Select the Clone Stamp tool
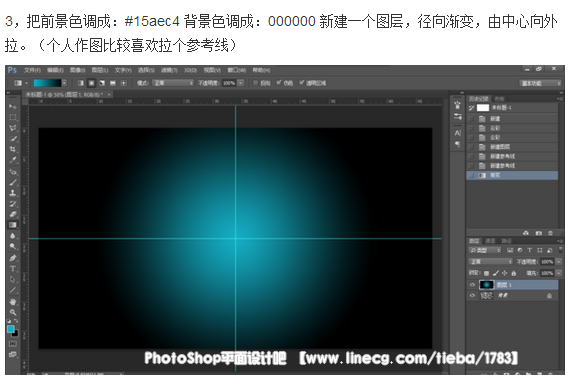 [13, 193]
